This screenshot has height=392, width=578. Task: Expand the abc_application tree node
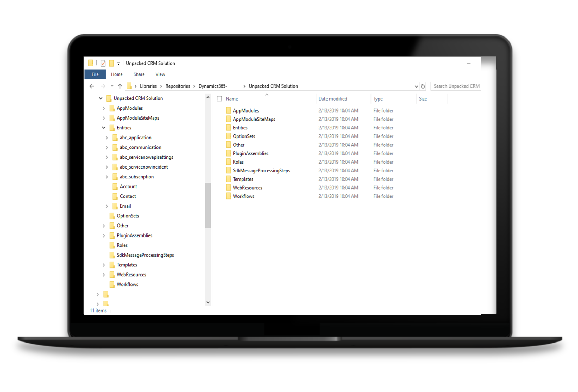(x=107, y=138)
